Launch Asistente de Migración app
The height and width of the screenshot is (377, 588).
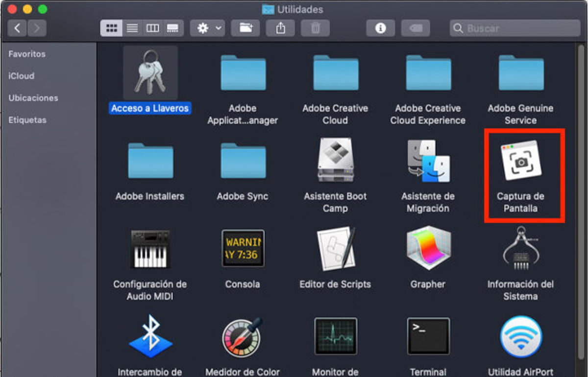click(x=428, y=161)
